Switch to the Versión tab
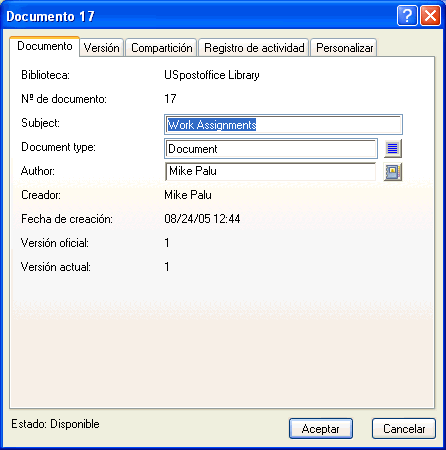Image resolution: width=446 pixels, height=450 pixels. tap(102, 48)
